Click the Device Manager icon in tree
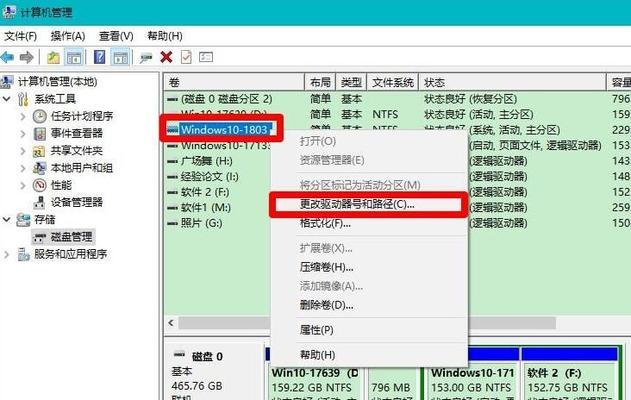The image size is (631, 400). point(39,202)
